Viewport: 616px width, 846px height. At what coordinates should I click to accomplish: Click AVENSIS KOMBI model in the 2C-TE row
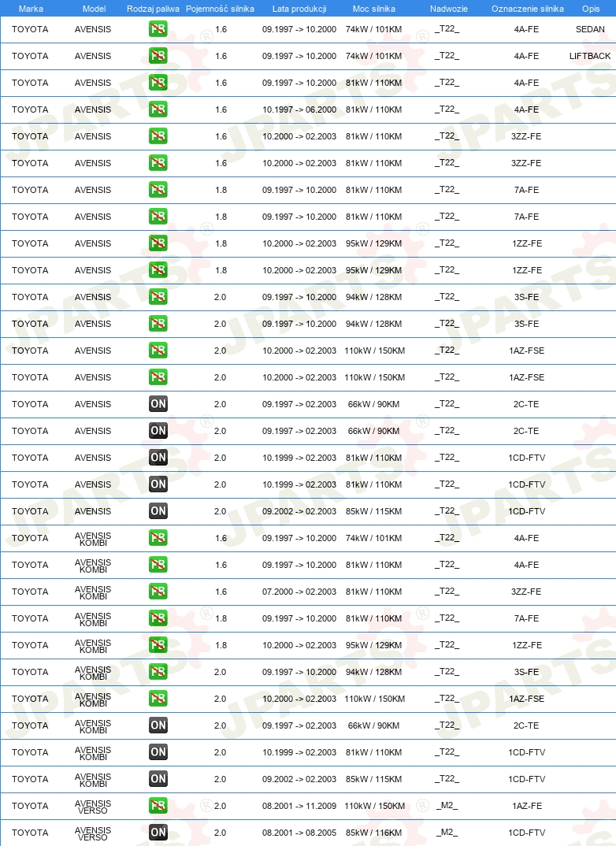click(93, 726)
